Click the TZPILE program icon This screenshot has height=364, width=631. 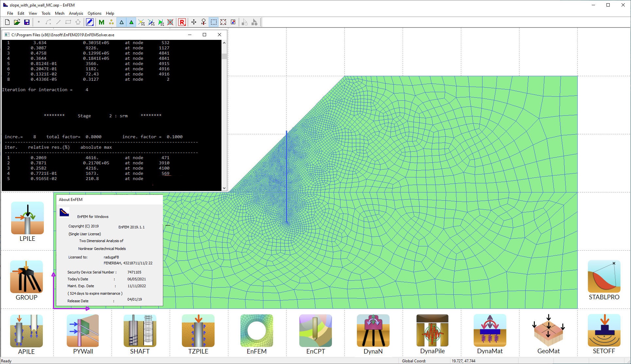pos(198,331)
